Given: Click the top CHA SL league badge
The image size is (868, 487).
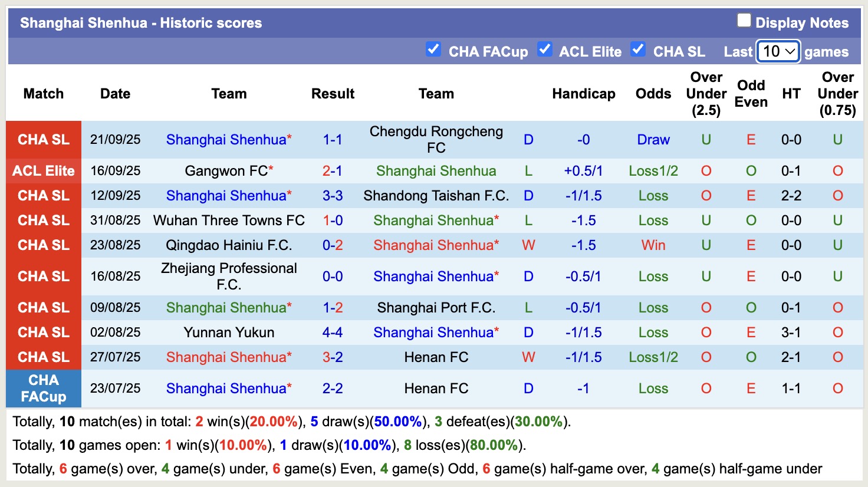Looking at the screenshot, I should tap(43, 140).
